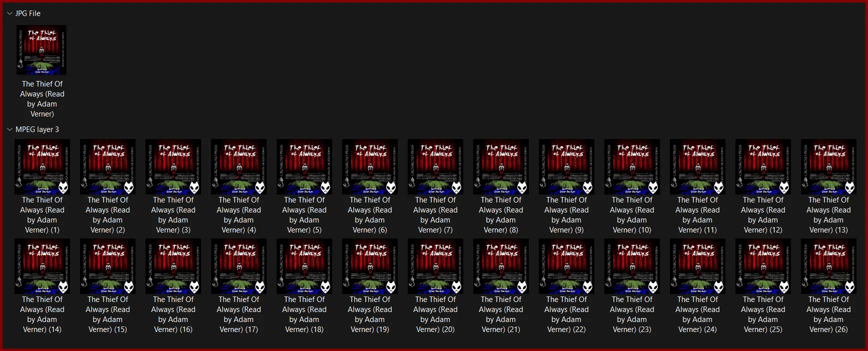The height and width of the screenshot is (351, 868).
Task: Click file name text ending in Verner) (10)
Action: [632, 215]
